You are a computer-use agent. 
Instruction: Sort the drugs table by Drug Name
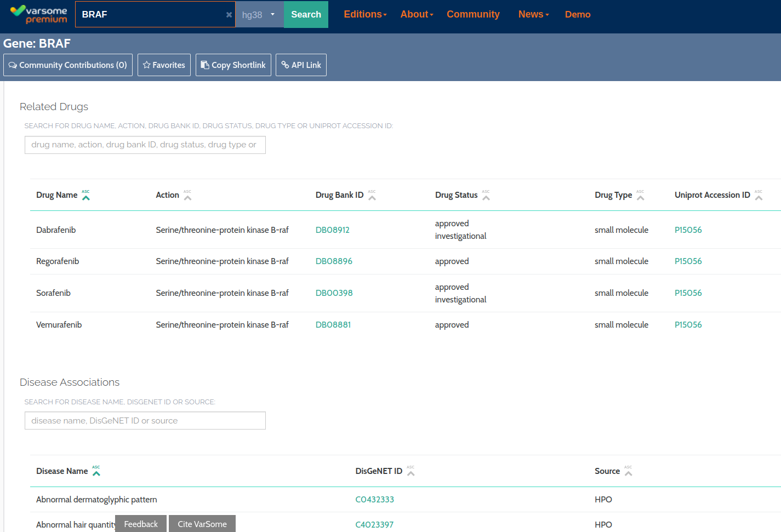tap(85, 196)
